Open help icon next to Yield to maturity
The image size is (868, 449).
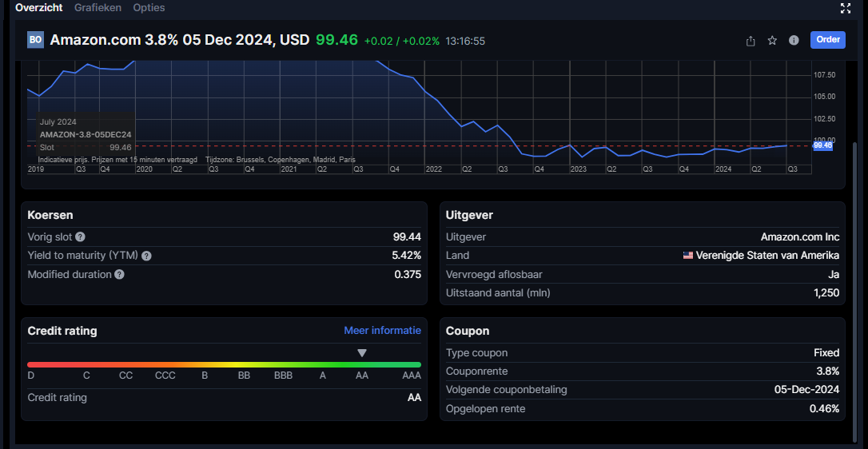point(146,256)
